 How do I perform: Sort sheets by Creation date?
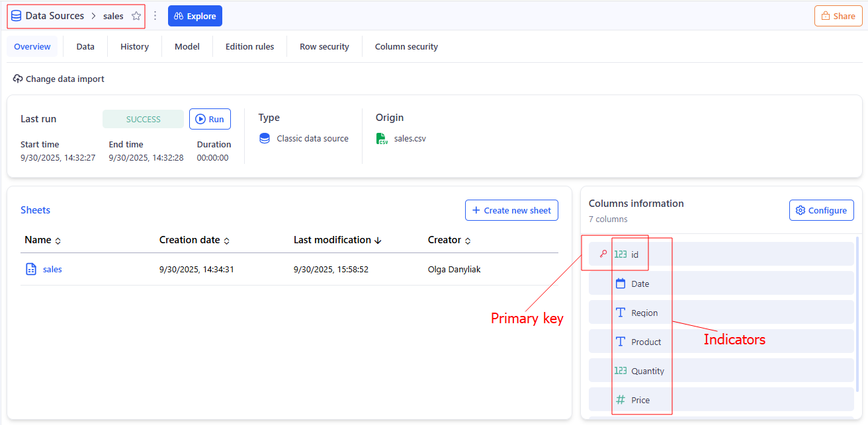pyautogui.click(x=226, y=241)
